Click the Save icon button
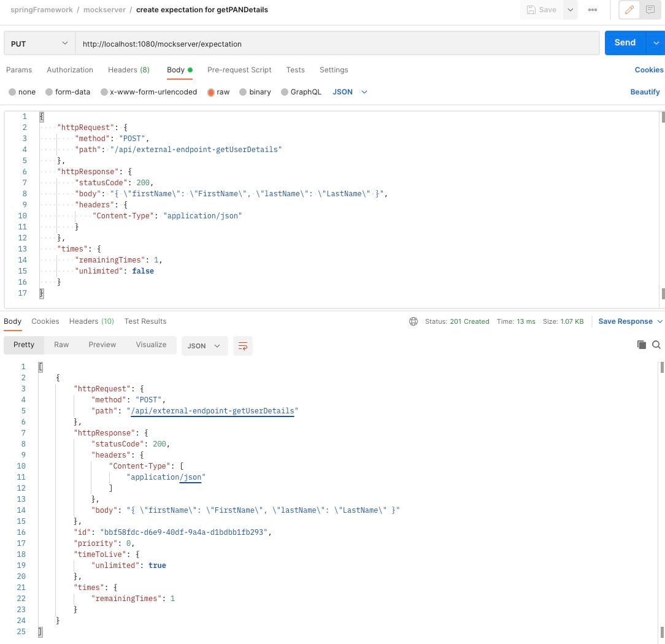 [541, 10]
